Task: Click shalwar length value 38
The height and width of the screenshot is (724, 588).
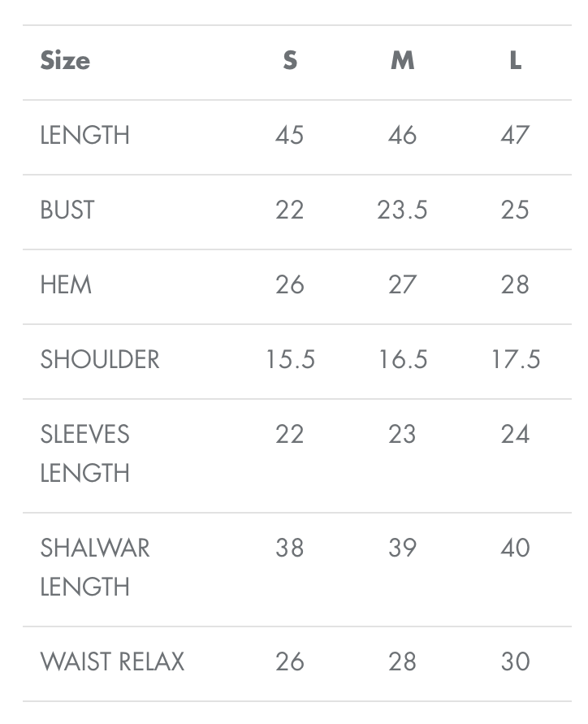Action: 290,548
